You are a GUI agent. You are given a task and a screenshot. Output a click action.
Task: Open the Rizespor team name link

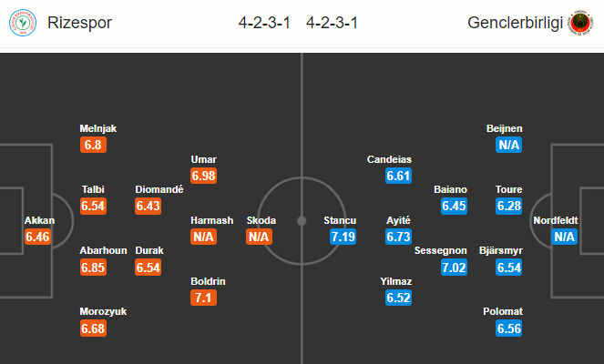79,23
